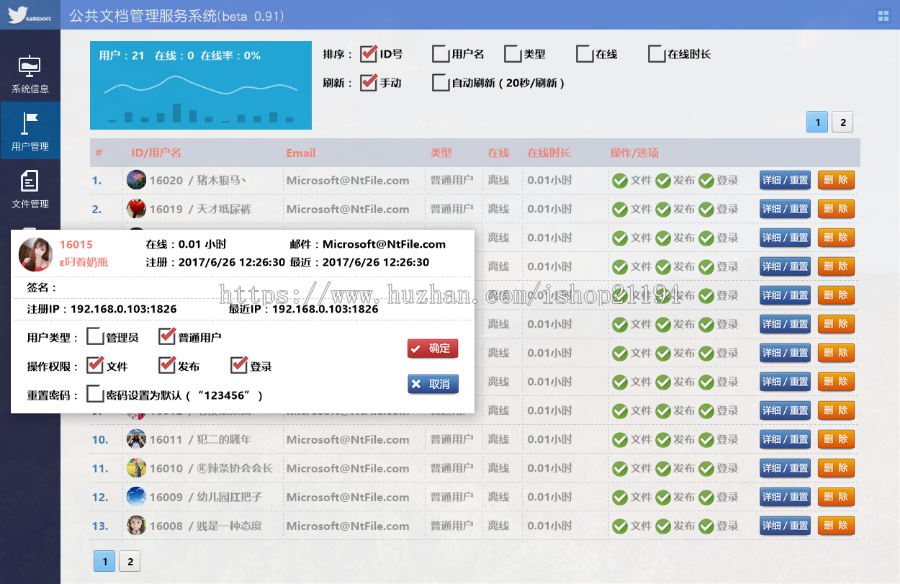Check reset password to default 123456
The width and height of the screenshot is (900, 584).
point(95,395)
